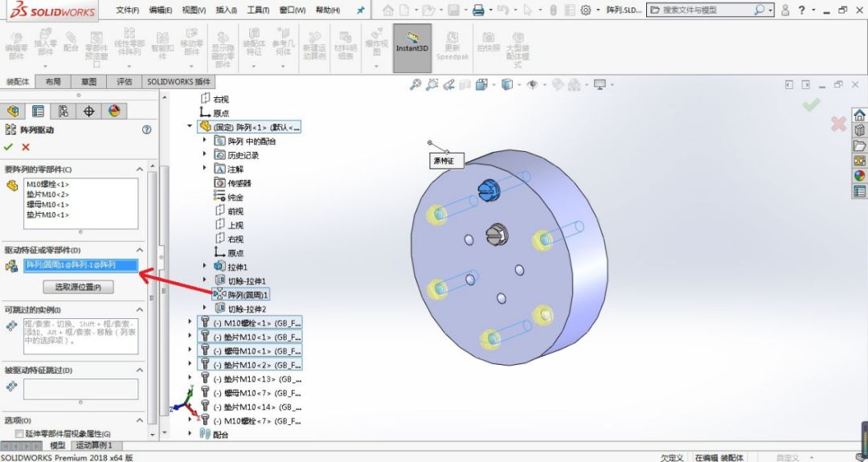
Task: Collapse the 可跳过的实例 section
Action: pos(140,310)
